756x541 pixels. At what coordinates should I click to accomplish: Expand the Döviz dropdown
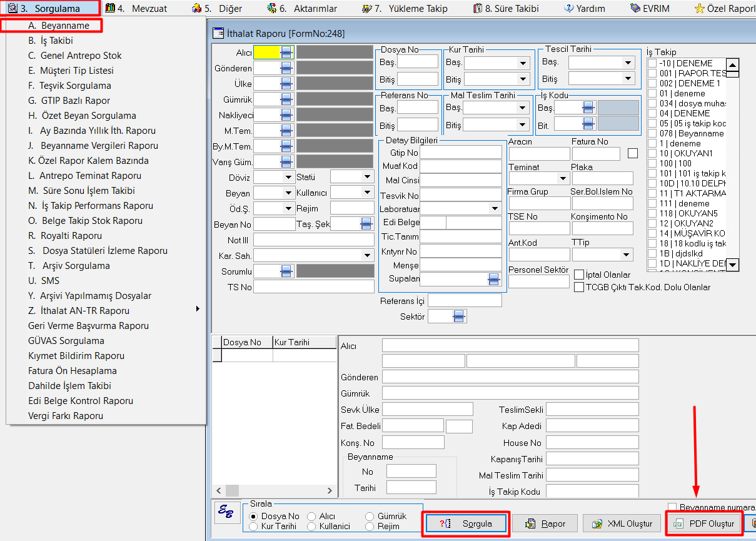click(x=288, y=178)
